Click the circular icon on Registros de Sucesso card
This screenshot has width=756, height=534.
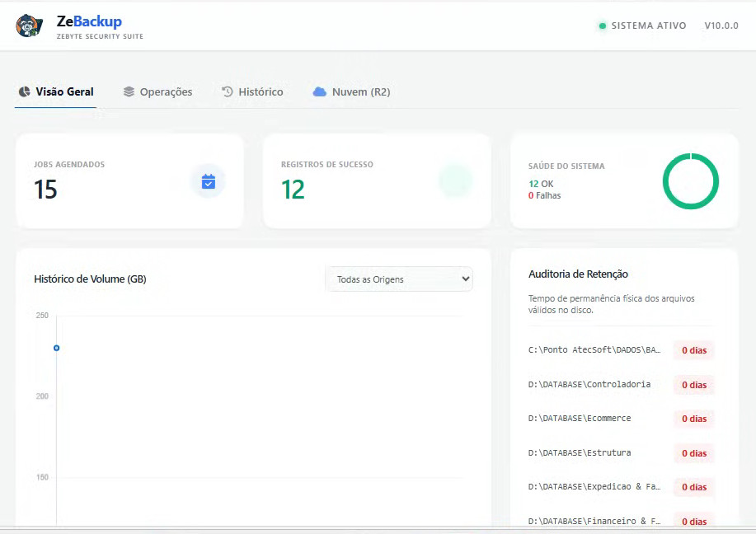tap(455, 181)
